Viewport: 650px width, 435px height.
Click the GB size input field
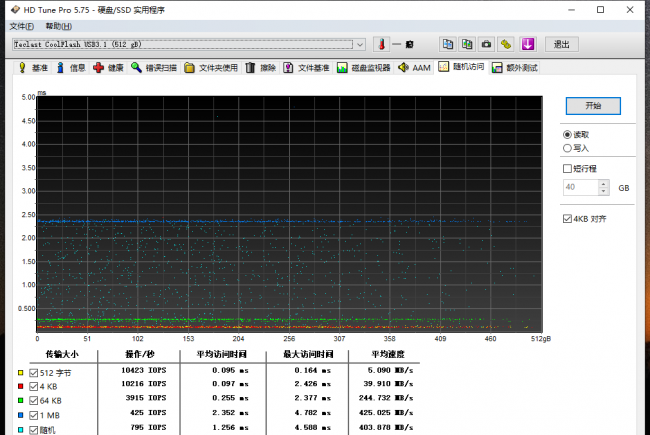click(x=580, y=187)
